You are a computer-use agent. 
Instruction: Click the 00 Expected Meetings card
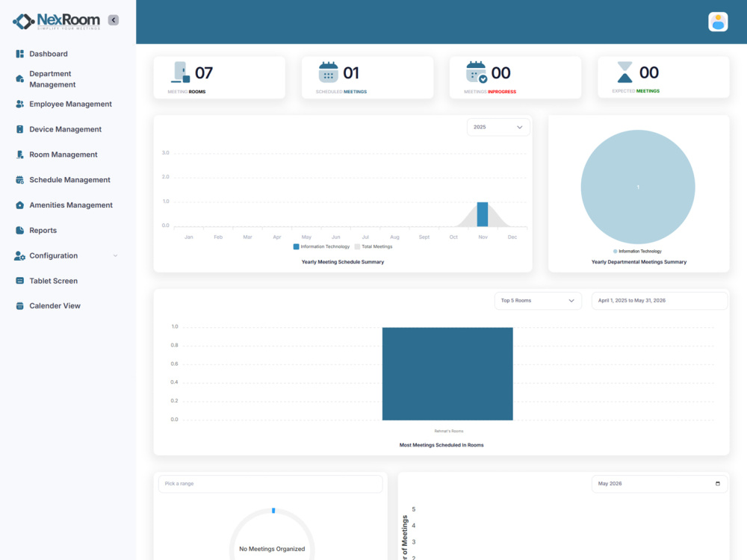point(663,78)
